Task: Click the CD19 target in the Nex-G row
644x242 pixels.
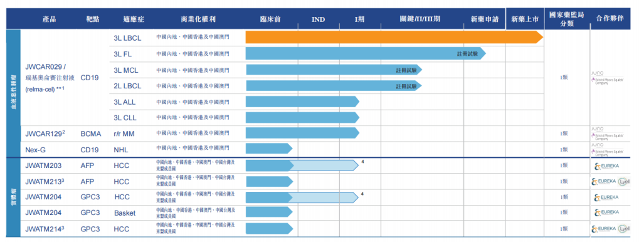Action: pos(90,150)
